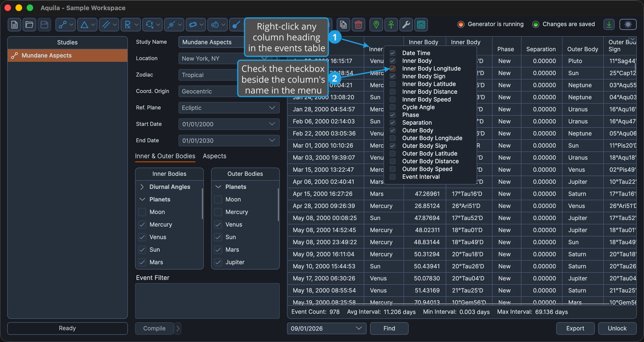This screenshot has width=644, height=342.
Task: Switch to the Aspects tab
Action: coord(215,156)
